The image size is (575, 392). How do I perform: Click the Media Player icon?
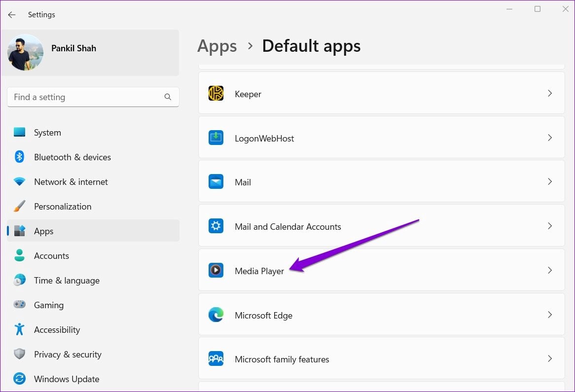point(216,270)
